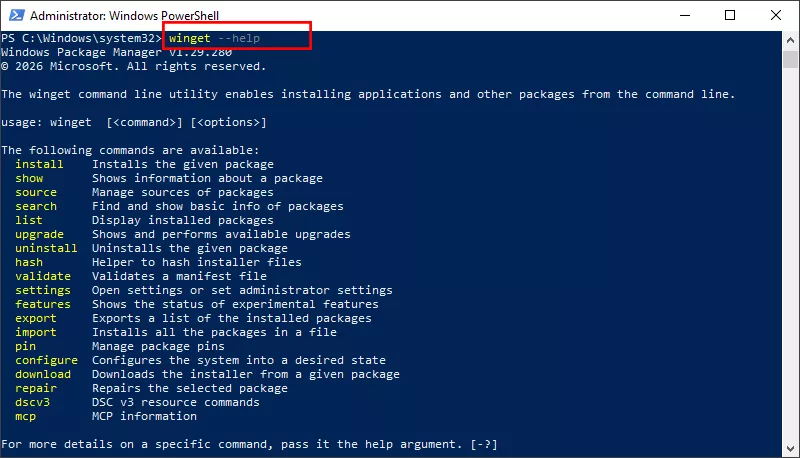This screenshot has height=458, width=800.
Task: Click the 'Windows Package Manager' version line
Action: 116,53
